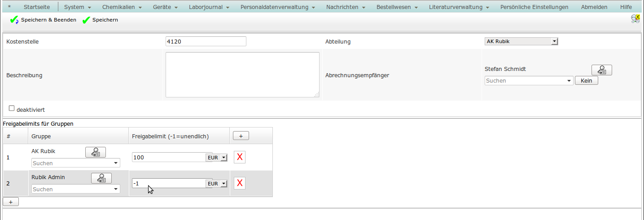The image size is (644, 220).
Task: Toggle the deaktiviert checkbox
Action: [x=12, y=108]
